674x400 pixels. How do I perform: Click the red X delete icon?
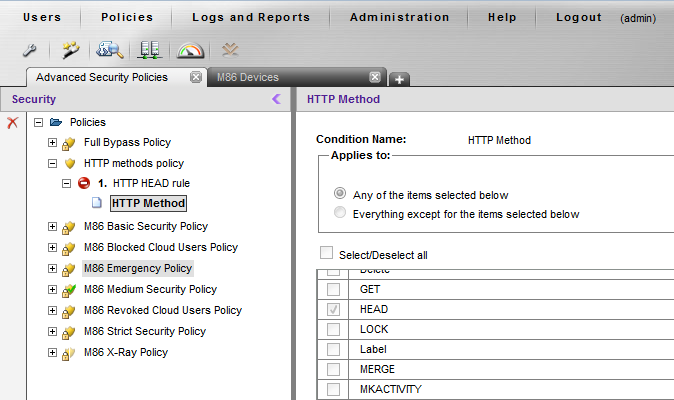coord(12,122)
